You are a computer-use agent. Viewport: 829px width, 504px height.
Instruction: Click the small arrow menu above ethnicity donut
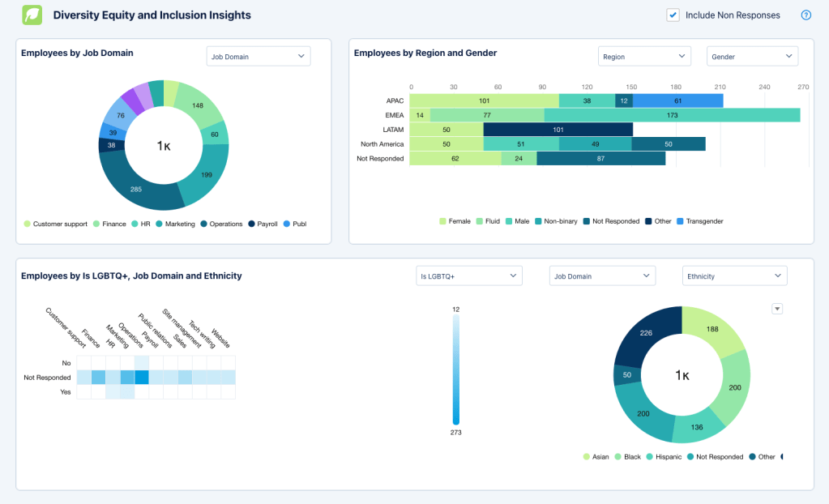tap(777, 308)
